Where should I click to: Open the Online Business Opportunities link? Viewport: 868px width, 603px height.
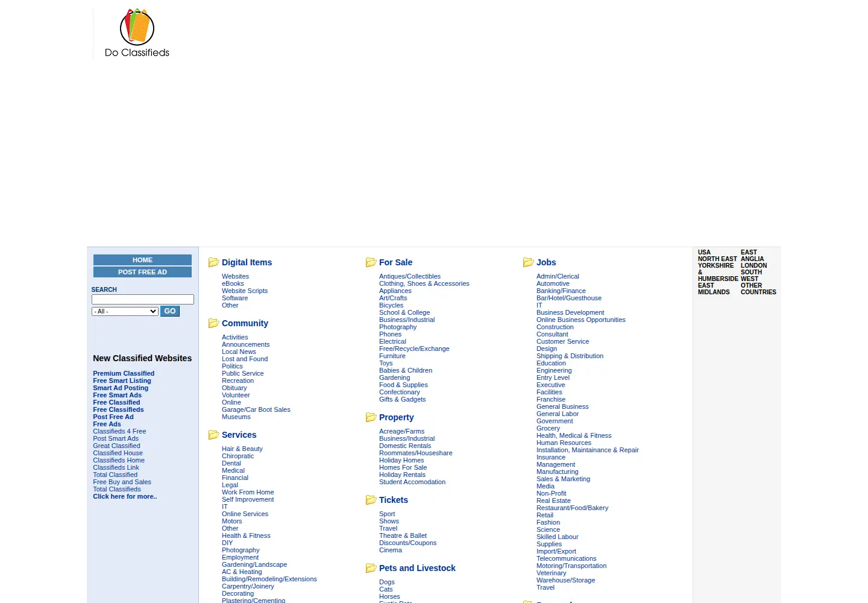click(x=581, y=320)
